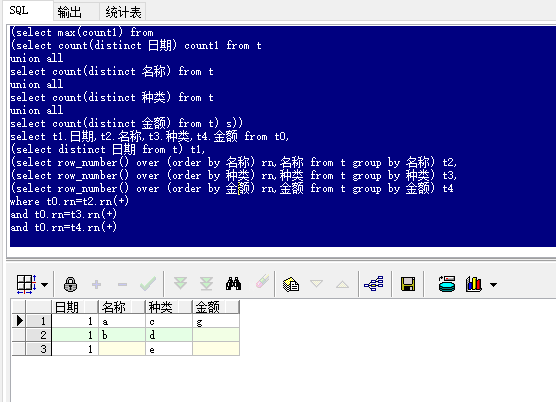Click the insert record plus icon

tap(96, 284)
